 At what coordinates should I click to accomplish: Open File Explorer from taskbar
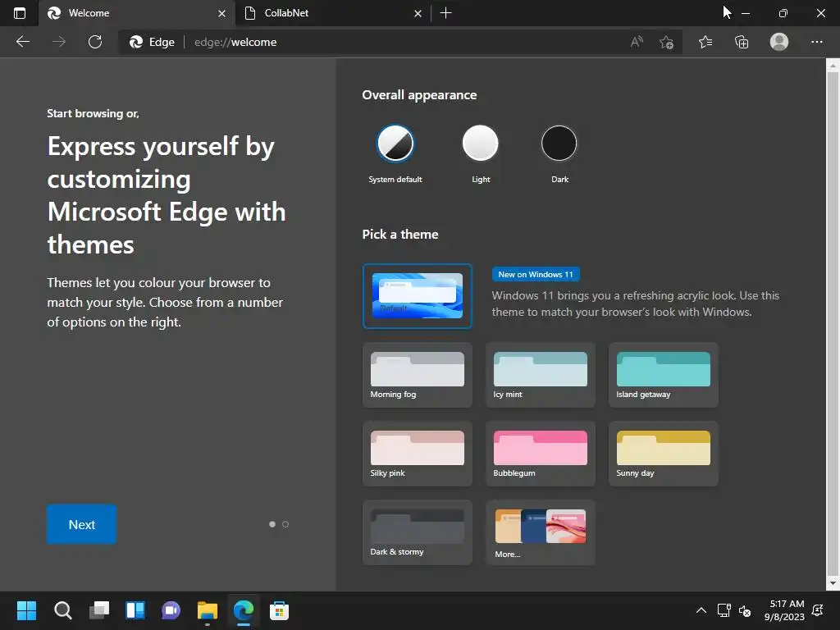point(208,610)
